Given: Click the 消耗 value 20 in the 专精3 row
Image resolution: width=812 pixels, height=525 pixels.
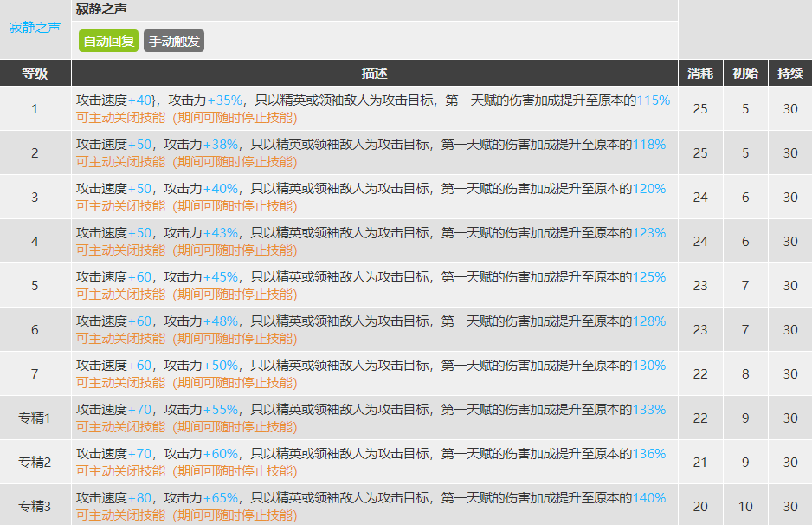Looking at the screenshot, I should [699, 506].
